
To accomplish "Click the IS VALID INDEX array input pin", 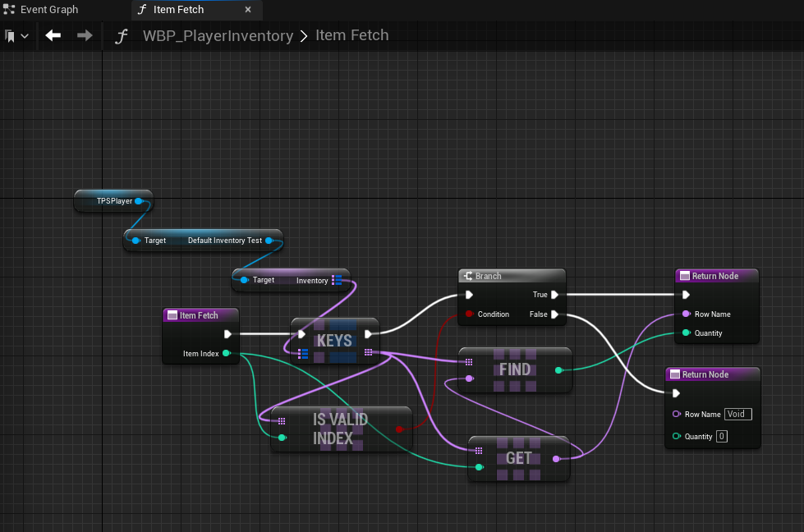I will [x=282, y=421].
